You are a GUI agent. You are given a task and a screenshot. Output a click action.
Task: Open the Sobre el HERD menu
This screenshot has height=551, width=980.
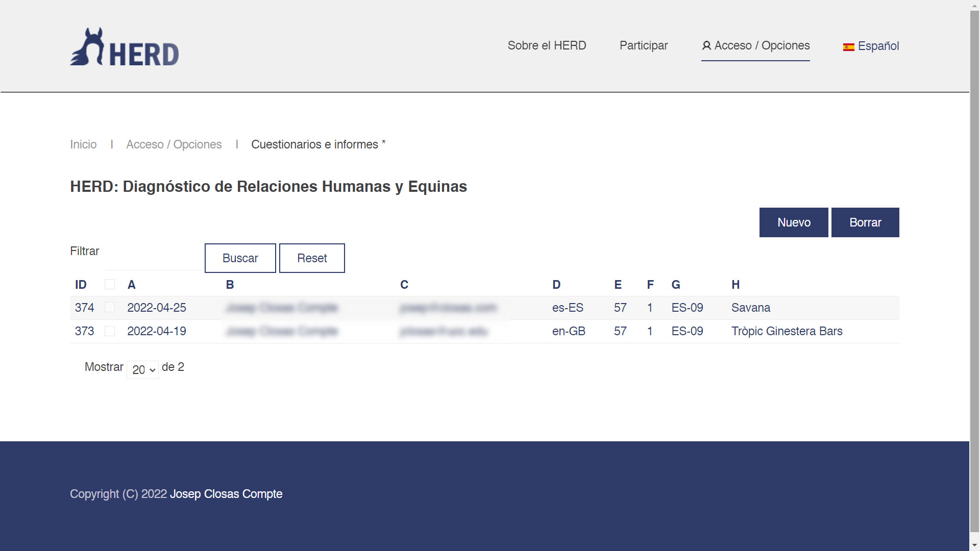547,45
